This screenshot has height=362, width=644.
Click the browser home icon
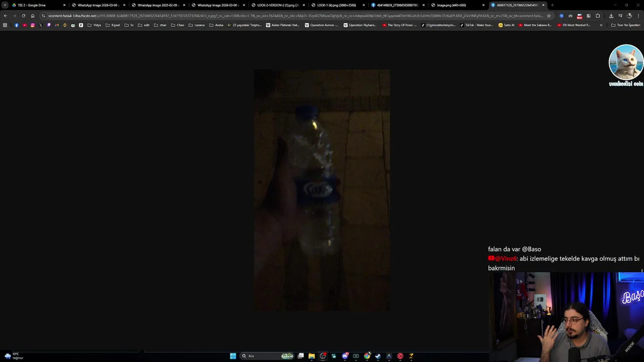[33, 16]
